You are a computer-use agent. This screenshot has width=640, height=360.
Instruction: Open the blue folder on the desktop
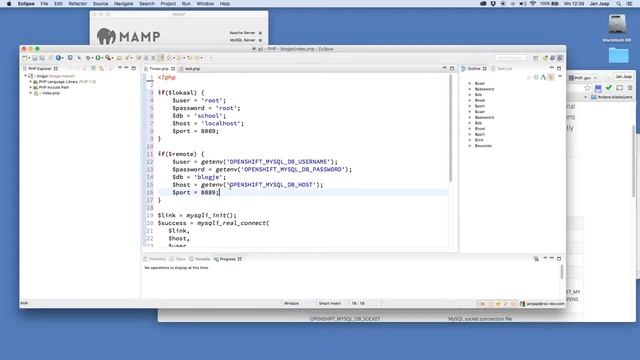coord(618,56)
